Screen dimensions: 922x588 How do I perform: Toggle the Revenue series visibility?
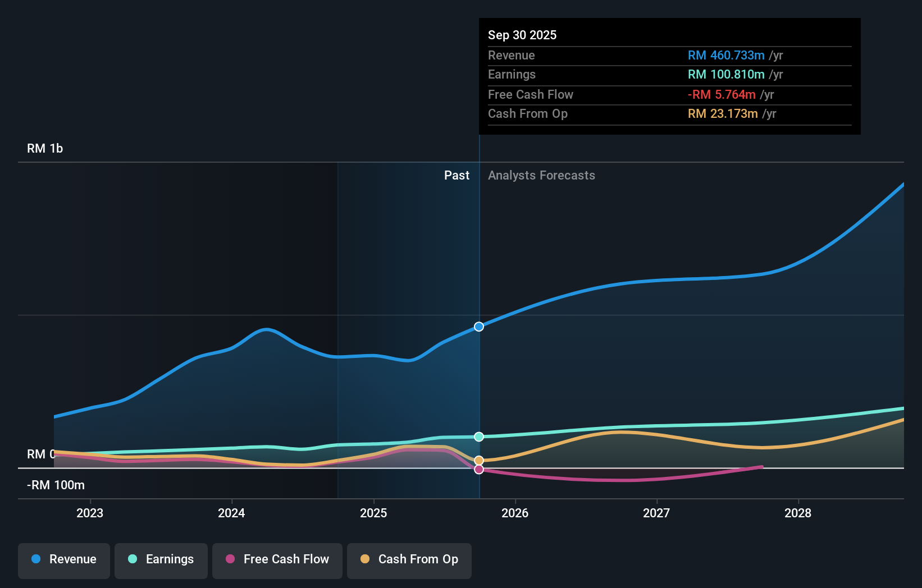coord(63,559)
